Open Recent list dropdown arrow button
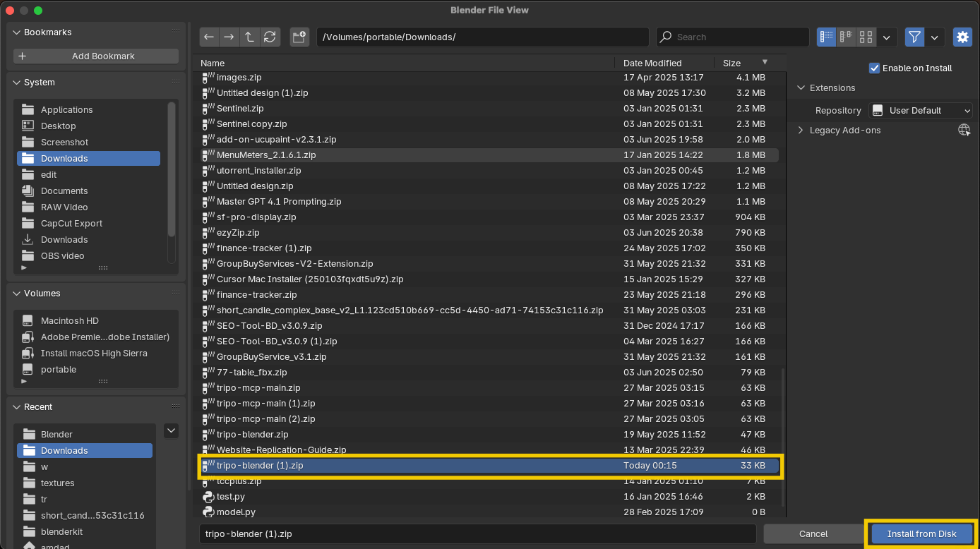Viewport: 980px width, 549px height. pos(171,430)
